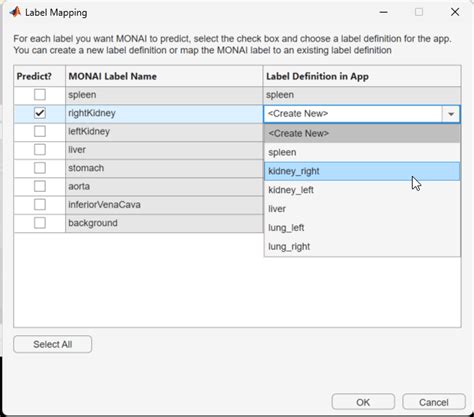The image size is (474, 417).
Task: Choose liver from the dropdown options
Action: (362, 209)
